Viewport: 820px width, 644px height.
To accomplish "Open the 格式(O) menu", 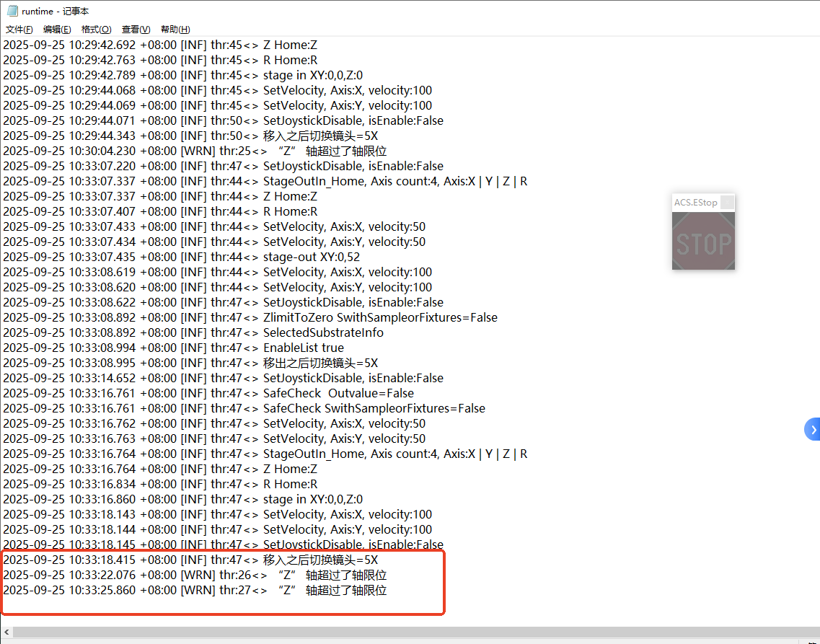I will tap(96, 30).
